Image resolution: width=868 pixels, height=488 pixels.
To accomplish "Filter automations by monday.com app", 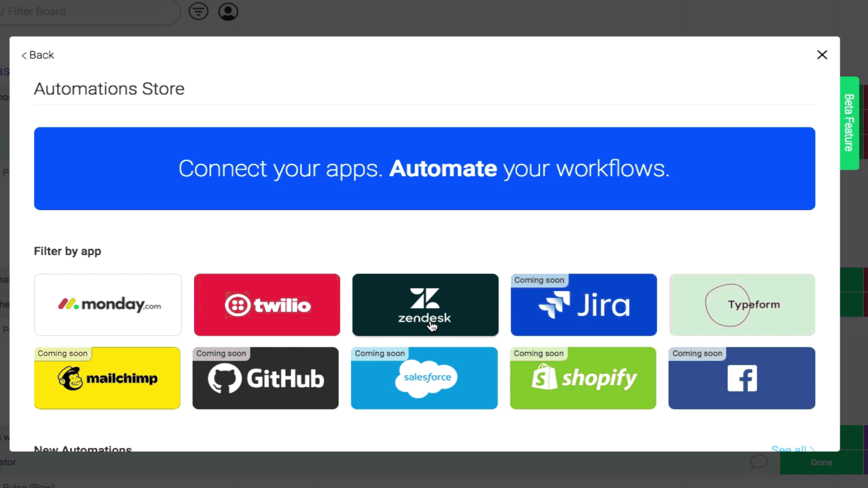I will [108, 305].
